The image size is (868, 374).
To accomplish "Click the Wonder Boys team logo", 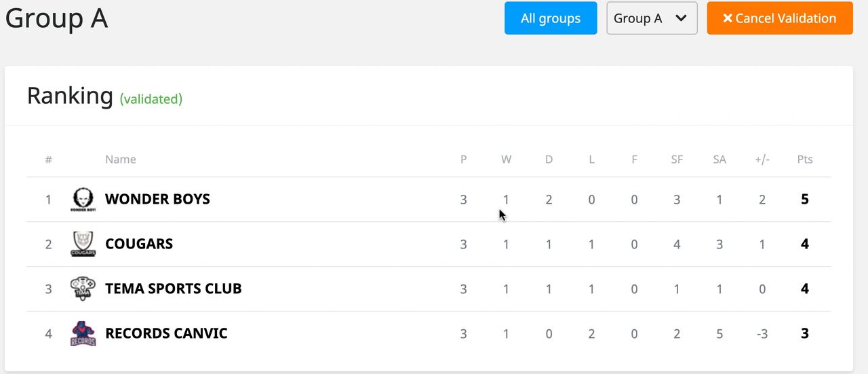I will tap(83, 200).
